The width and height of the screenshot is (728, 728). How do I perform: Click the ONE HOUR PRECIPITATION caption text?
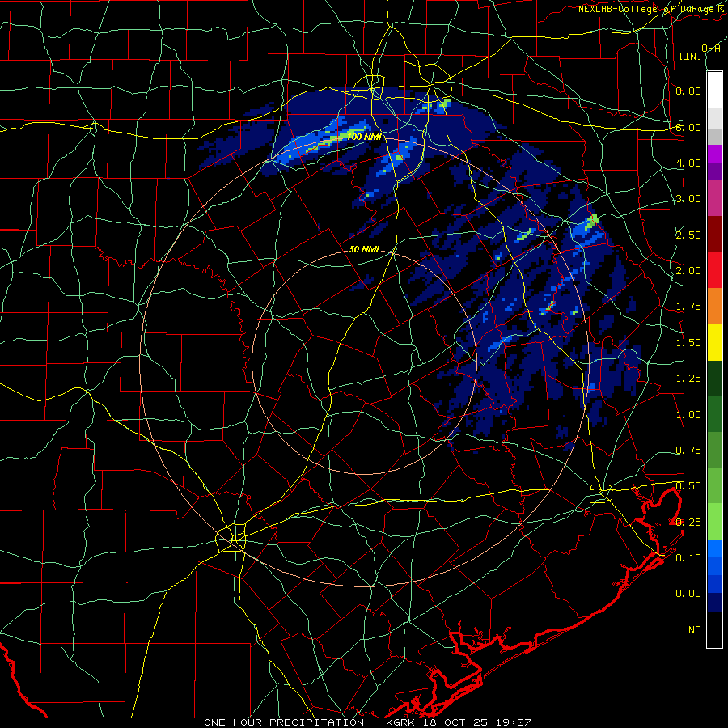tap(284, 722)
